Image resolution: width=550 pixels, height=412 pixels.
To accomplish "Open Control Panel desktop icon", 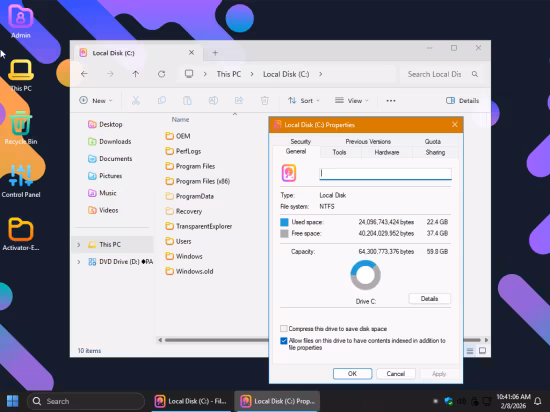I will click(x=21, y=181).
